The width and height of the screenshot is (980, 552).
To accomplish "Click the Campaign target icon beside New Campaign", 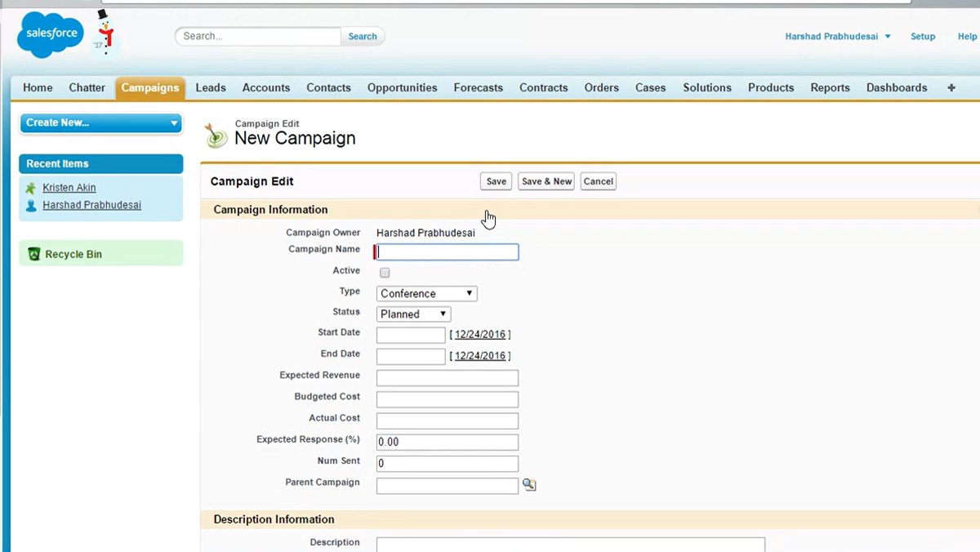I will click(215, 135).
